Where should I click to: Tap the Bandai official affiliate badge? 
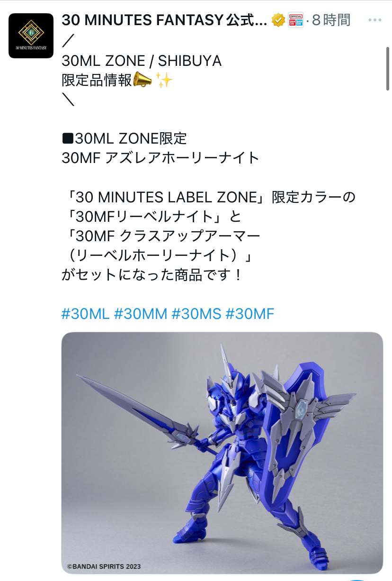pyautogui.click(x=295, y=20)
